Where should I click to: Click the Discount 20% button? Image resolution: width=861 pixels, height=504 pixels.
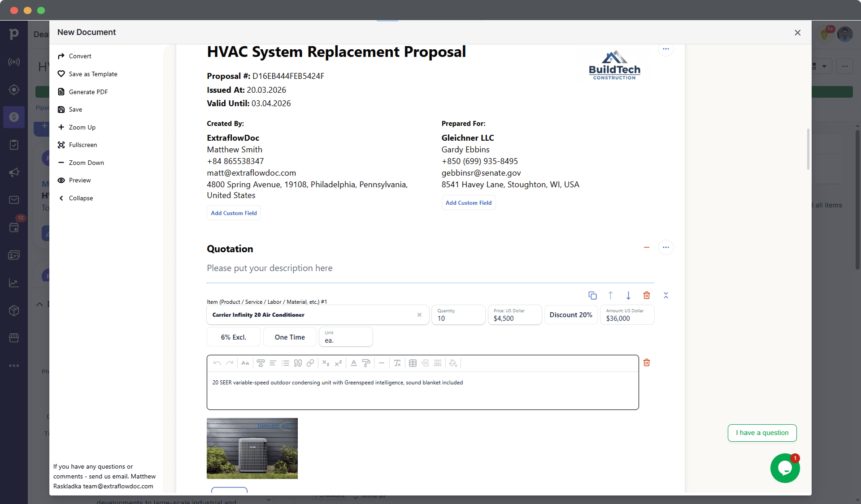571,315
